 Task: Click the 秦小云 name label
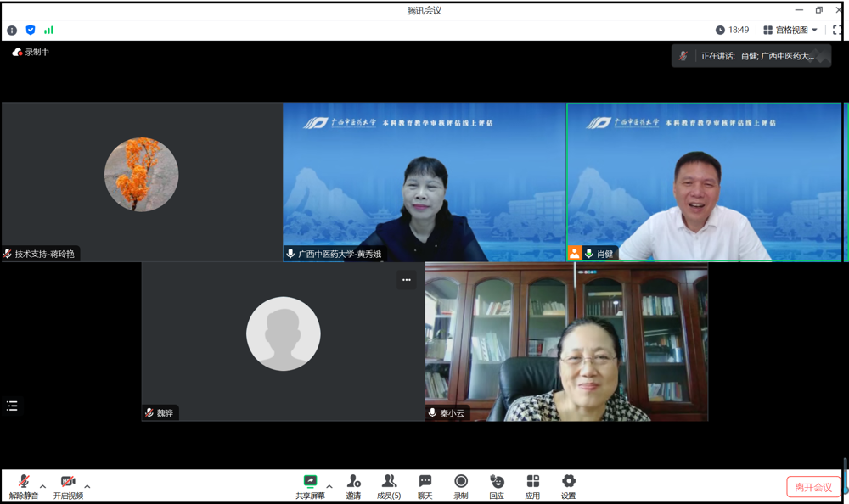453,413
